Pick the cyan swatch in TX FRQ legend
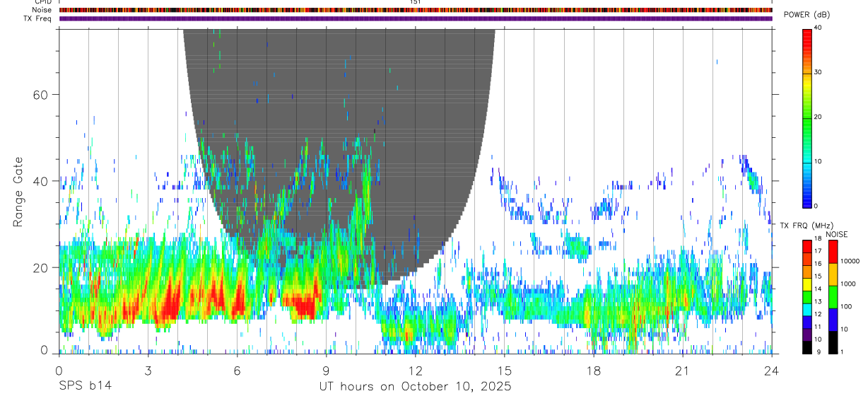 [807, 310]
